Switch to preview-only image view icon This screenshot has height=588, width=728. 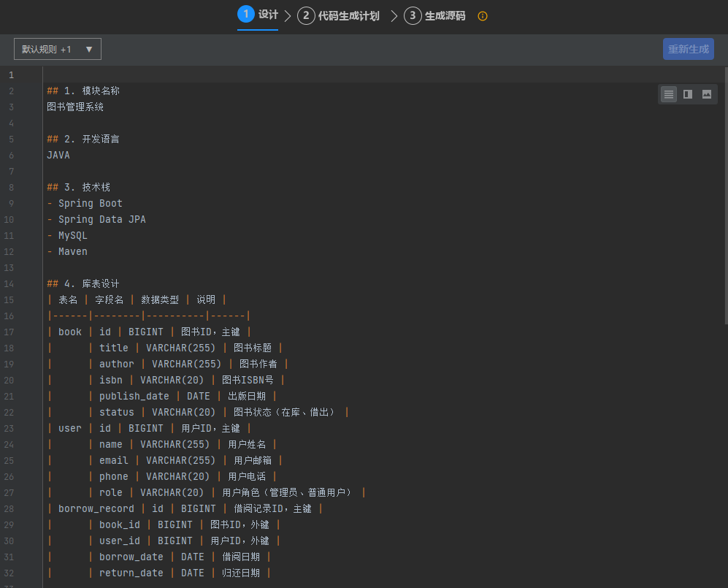tap(706, 94)
